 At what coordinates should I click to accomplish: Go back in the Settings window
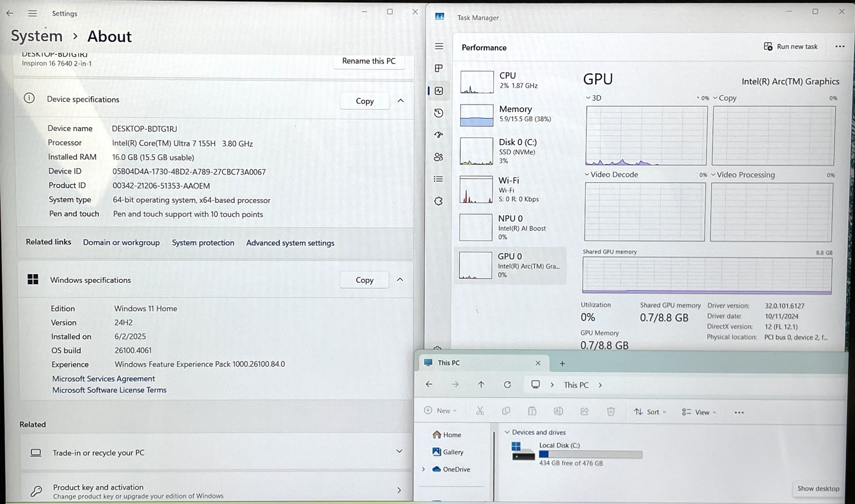click(10, 13)
